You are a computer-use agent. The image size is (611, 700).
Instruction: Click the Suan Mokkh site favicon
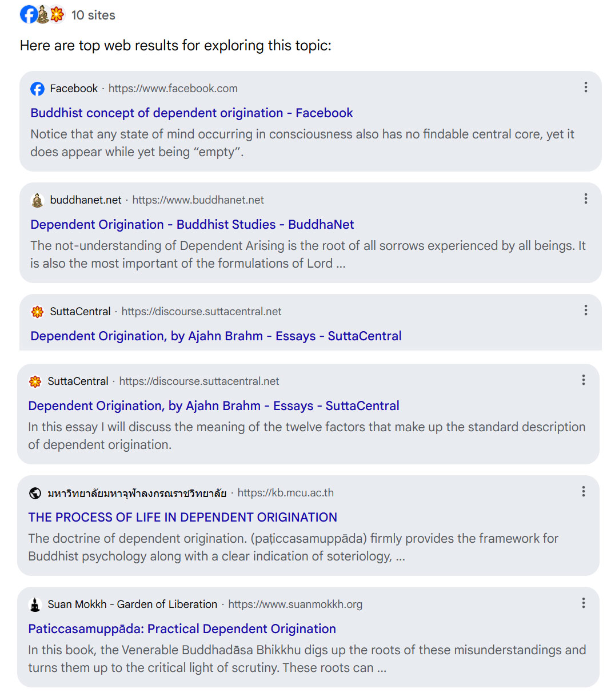(35, 604)
